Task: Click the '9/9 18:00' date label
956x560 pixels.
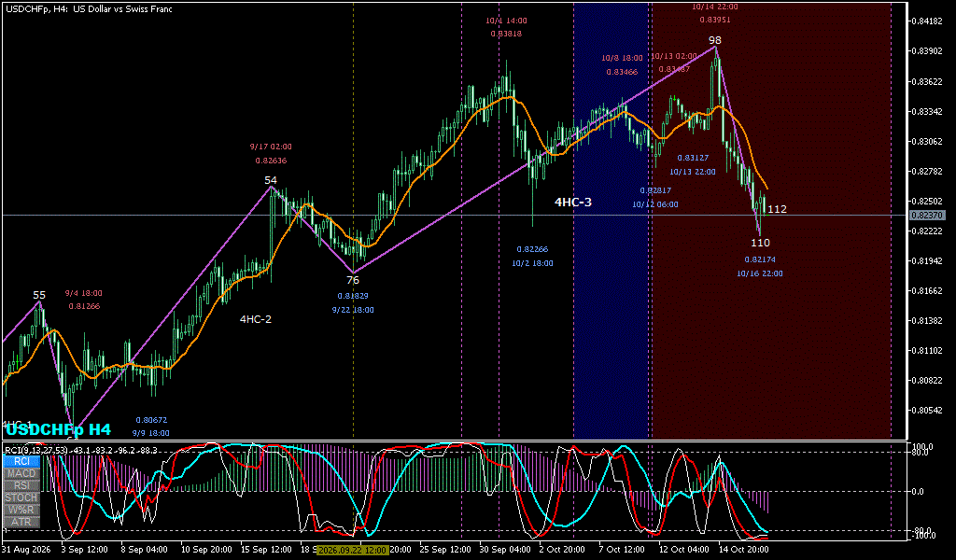Action: tap(151, 433)
